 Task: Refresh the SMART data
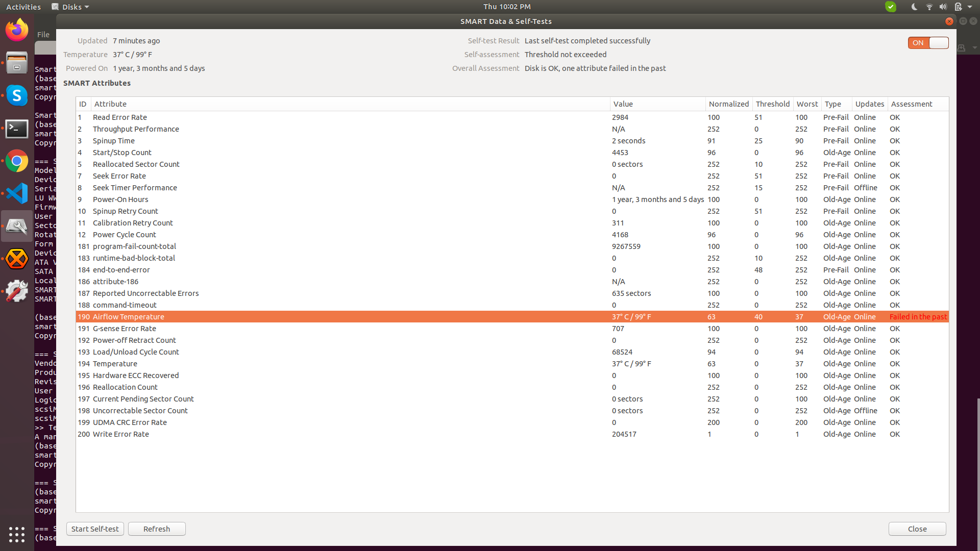click(157, 529)
